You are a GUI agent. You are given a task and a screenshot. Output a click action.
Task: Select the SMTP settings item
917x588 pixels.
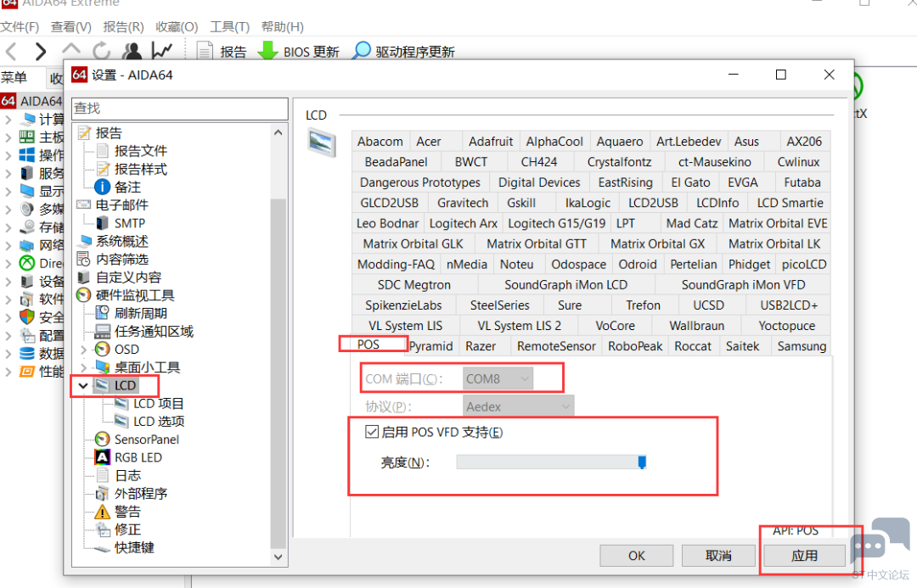[x=129, y=223]
